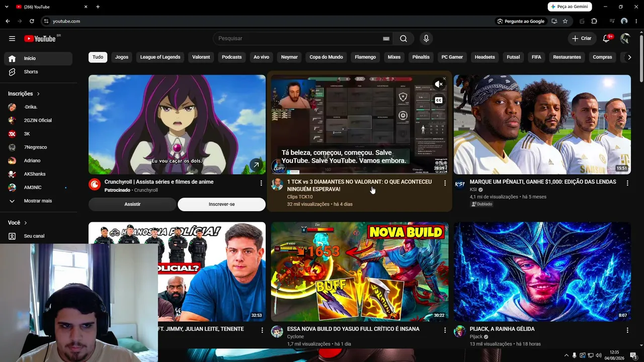Select the Jogos filter chip
644x362 pixels.
[x=122, y=57]
